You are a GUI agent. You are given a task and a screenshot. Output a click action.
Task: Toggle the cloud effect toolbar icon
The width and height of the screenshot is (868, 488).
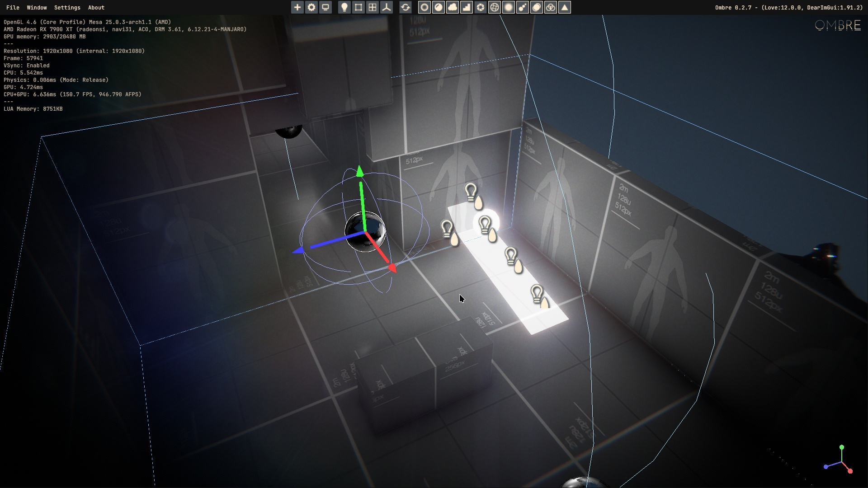[x=453, y=7]
